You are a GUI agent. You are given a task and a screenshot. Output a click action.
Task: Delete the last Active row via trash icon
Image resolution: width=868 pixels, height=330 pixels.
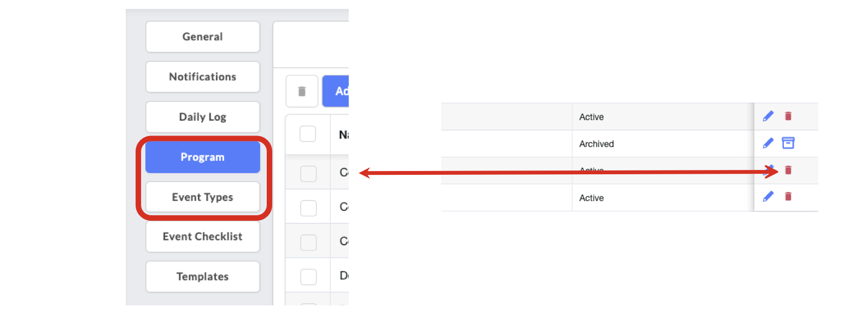click(788, 197)
